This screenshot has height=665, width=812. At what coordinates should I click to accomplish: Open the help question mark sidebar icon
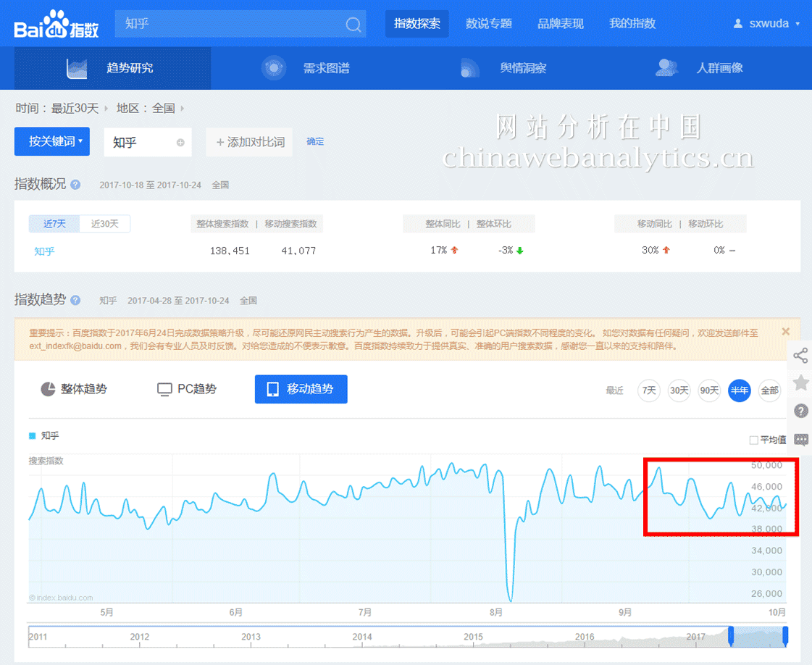[800, 411]
